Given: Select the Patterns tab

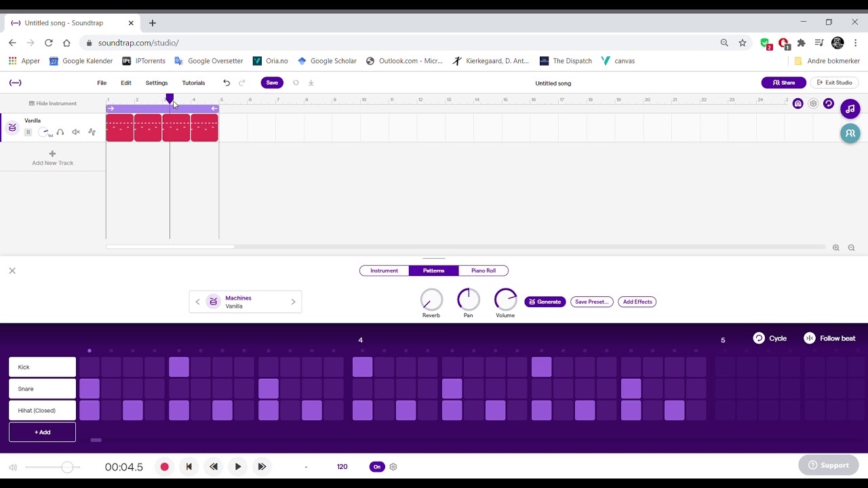Looking at the screenshot, I should [434, 270].
